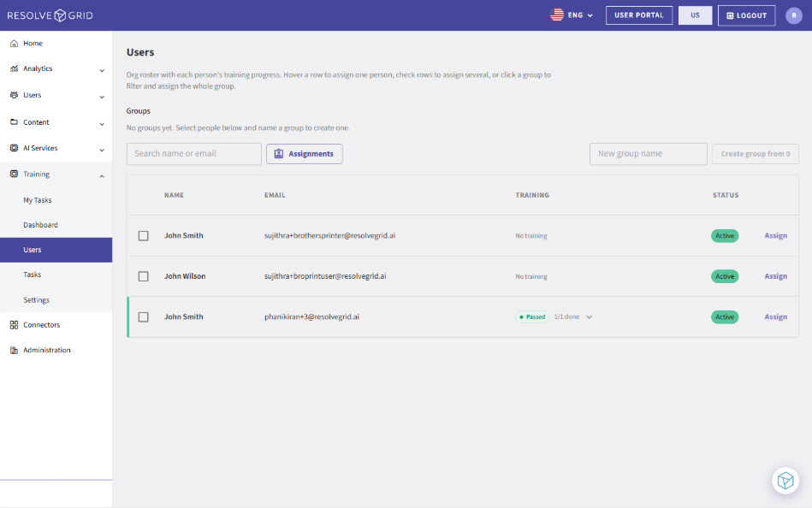Screen dimensions: 812x508
Task: Collapse the Training menu chevron
Action: coord(102,176)
